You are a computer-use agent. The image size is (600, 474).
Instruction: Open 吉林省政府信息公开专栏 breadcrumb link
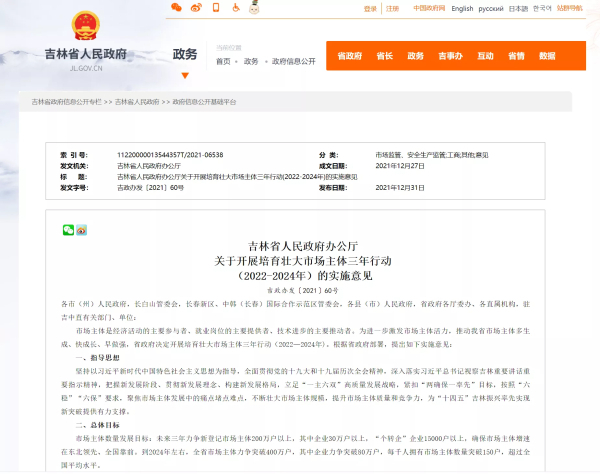point(66,102)
